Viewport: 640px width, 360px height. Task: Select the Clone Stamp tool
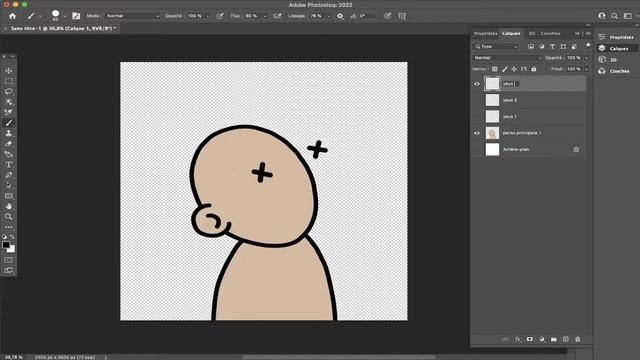[x=9, y=133]
